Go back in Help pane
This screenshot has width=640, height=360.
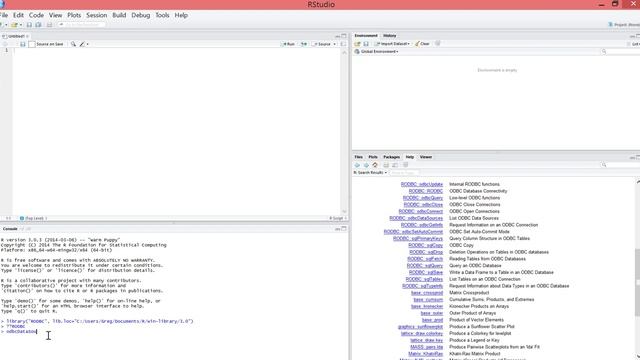coord(357,165)
